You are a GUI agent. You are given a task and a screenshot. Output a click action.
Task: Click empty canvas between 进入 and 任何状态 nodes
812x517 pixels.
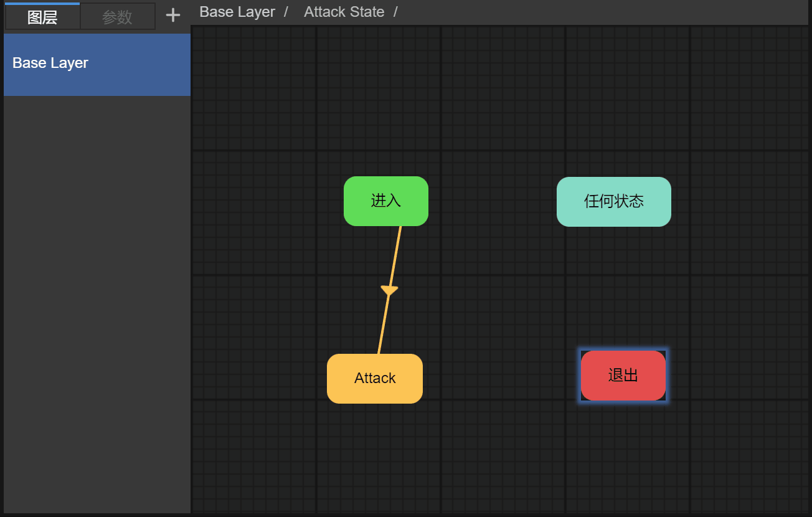pyautogui.click(x=492, y=201)
